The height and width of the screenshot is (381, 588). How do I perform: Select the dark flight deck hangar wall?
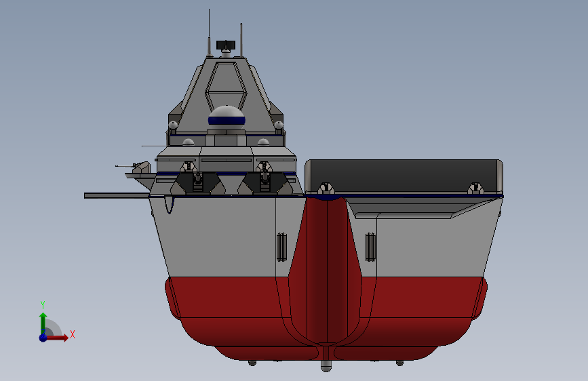point(404,176)
